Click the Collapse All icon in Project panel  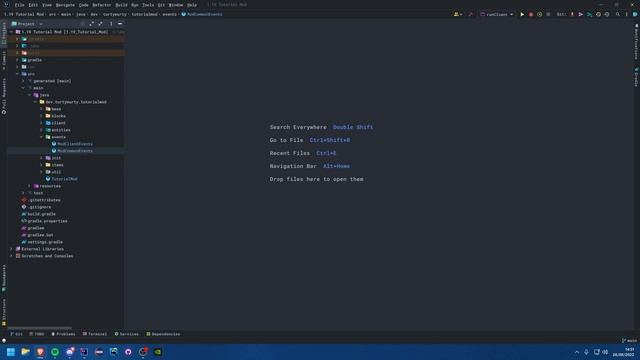click(x=100, y=24)
